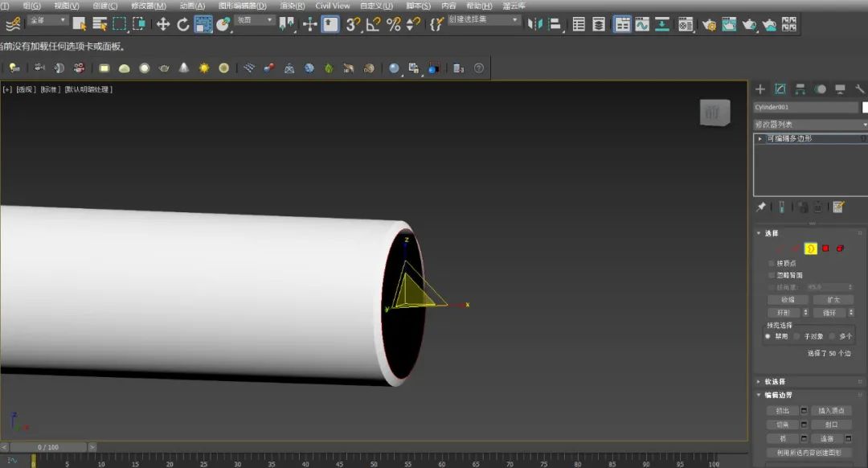Screen dimensions: 868x468
Task: Open Render Setup teapot-gear icon
Action: tap(709, 24)
